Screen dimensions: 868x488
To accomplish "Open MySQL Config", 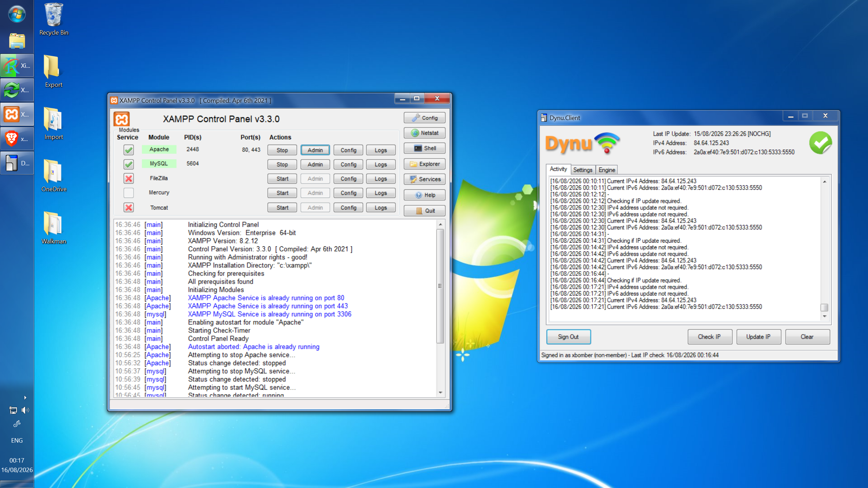I will pyautogui.click(x=349, y=164).
